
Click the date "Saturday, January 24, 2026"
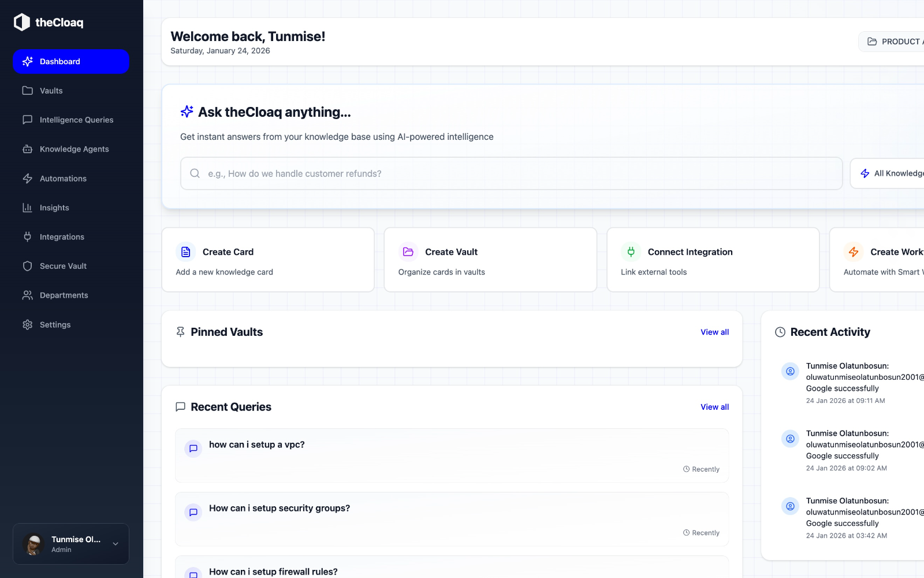tap(220, 51)
